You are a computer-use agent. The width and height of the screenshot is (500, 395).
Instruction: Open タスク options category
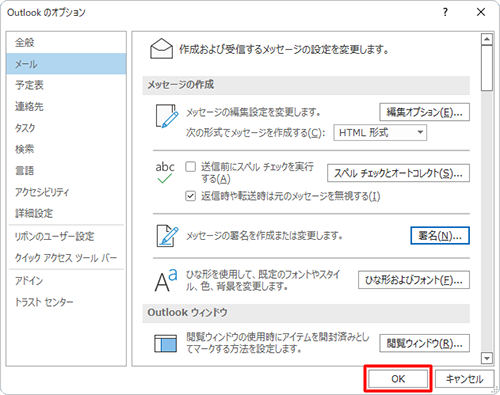pyautogui.click(x=66, y=128)
